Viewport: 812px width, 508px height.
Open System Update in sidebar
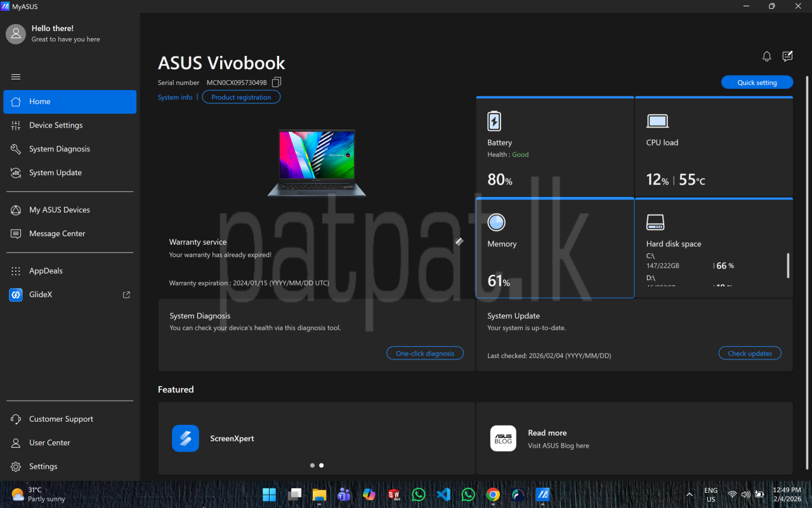click(x=55, y=173)
